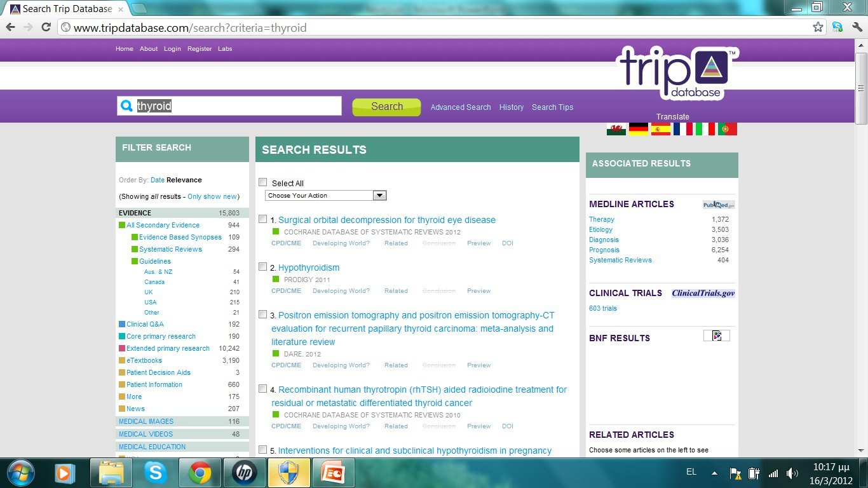Reload the page with the refresh icon
Image resolution: width=868 pixels, height=488 pixels.
tap(46, 27)
